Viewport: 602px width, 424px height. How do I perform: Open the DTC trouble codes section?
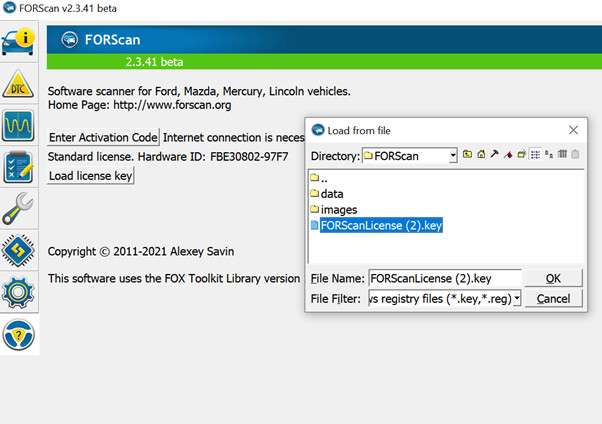pyautogui.click(x=19, y=85)
